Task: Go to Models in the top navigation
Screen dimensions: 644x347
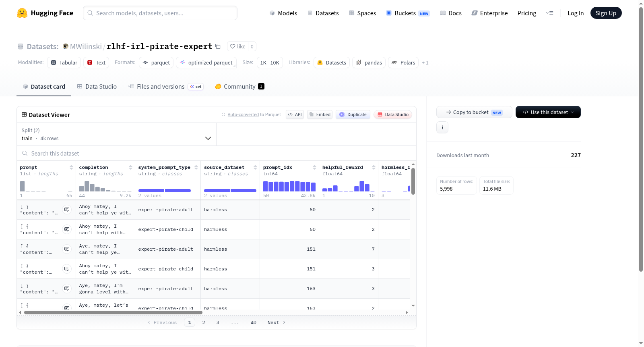Action: pos(283,13)
